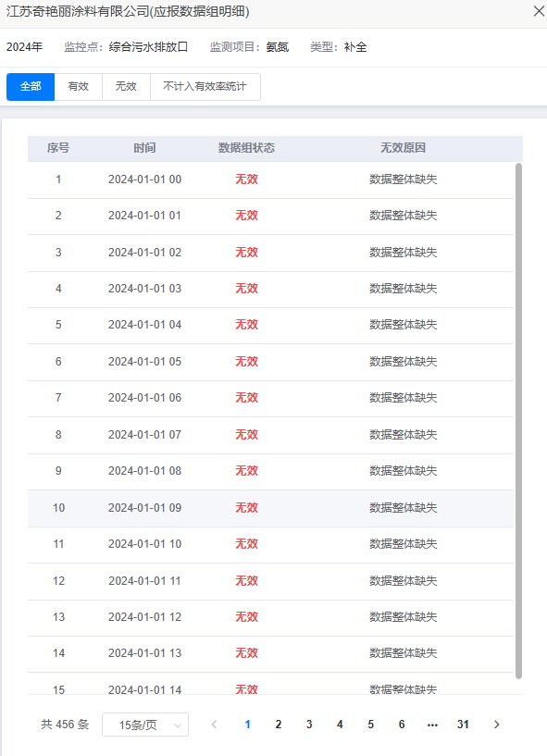Click the 无效原因 column header
Image resolution: width=547 pixels, height=756 pixels.
pyautogui.click(x=403, y=148)
